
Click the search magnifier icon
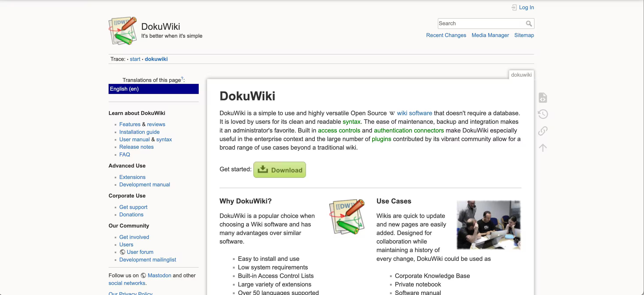[529, 23]
